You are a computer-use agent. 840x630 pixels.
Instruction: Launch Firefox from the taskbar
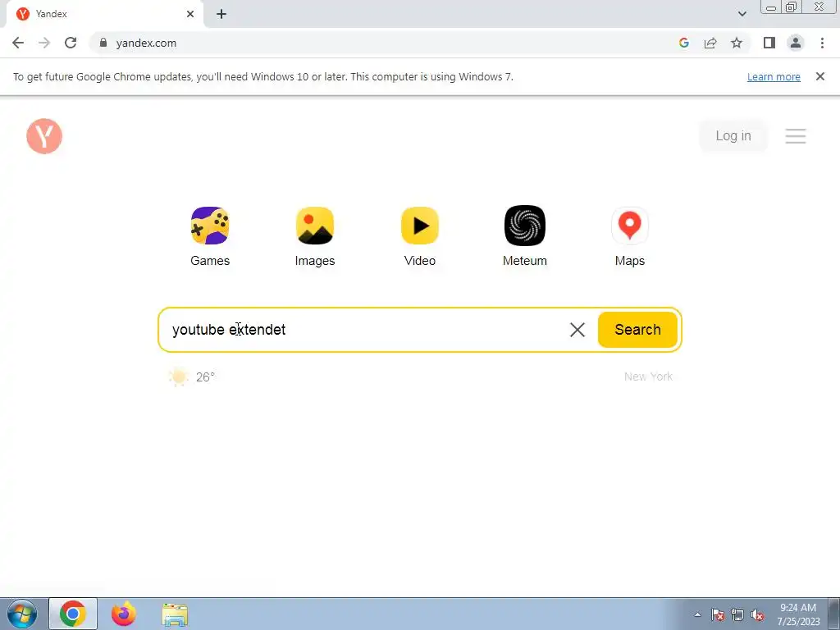pos(124,614)
